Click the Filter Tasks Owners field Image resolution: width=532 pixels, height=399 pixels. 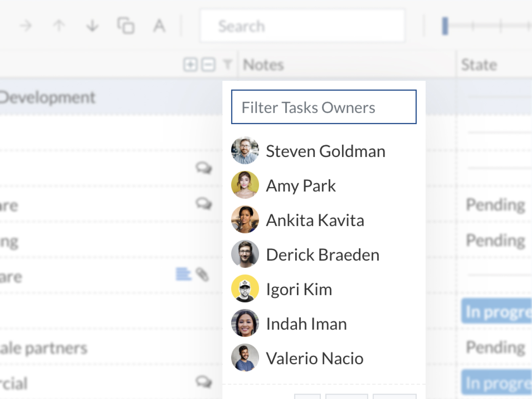(x=324, y=107)
